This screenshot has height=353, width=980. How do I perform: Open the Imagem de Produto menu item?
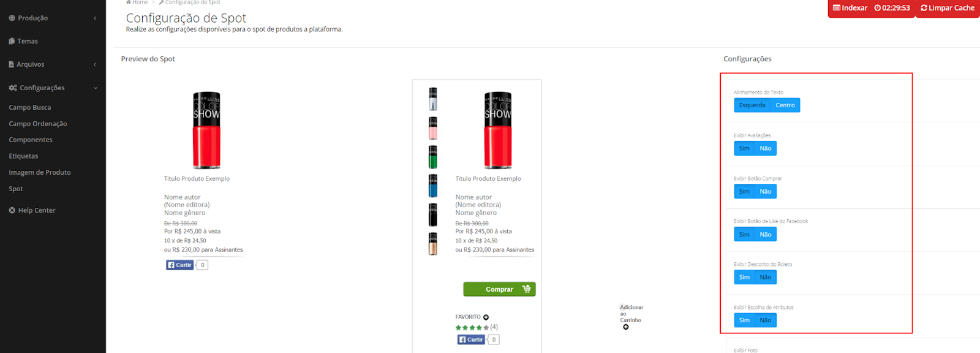[40, 172]
